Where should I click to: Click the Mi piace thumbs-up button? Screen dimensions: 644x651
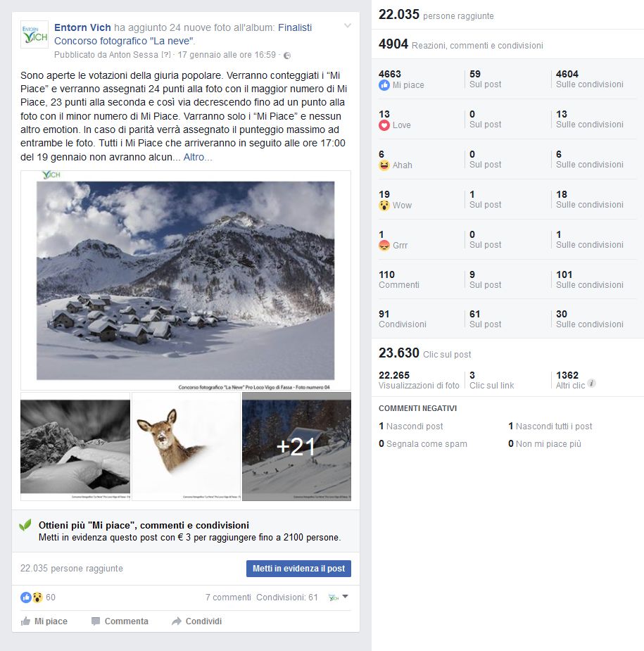44,621
